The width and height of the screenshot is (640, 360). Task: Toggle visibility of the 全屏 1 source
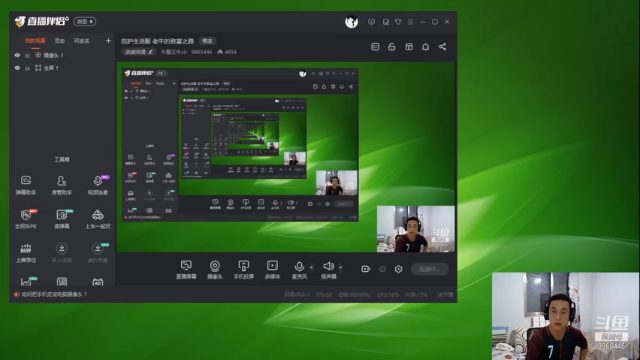coord(17,68)
